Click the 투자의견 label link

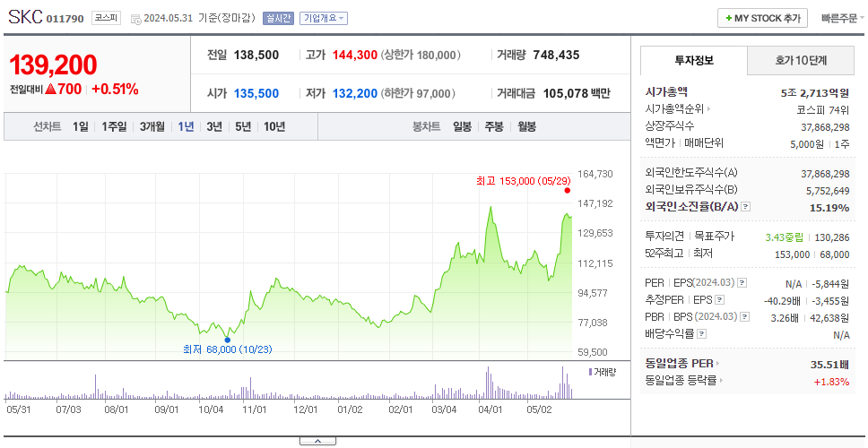pos(664,237)
